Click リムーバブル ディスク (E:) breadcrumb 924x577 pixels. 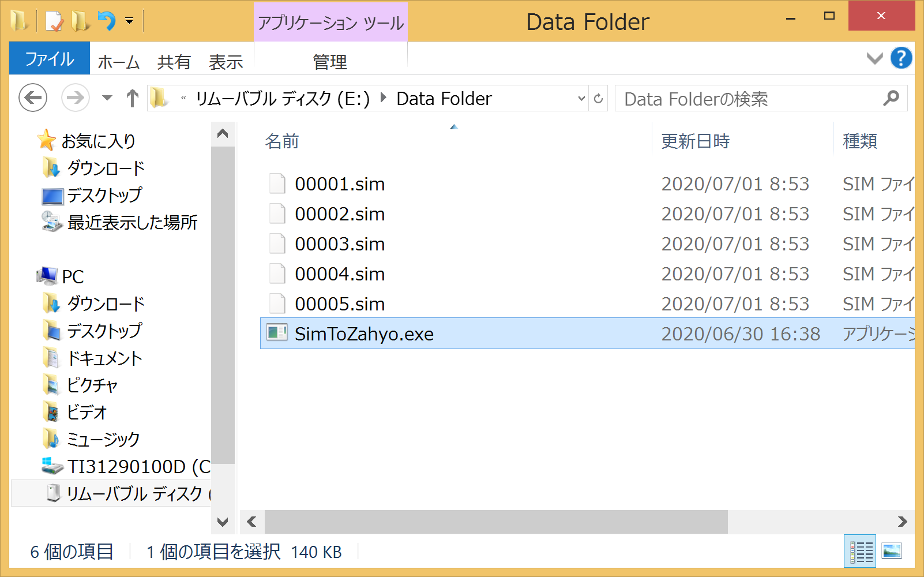click(283, 99)
